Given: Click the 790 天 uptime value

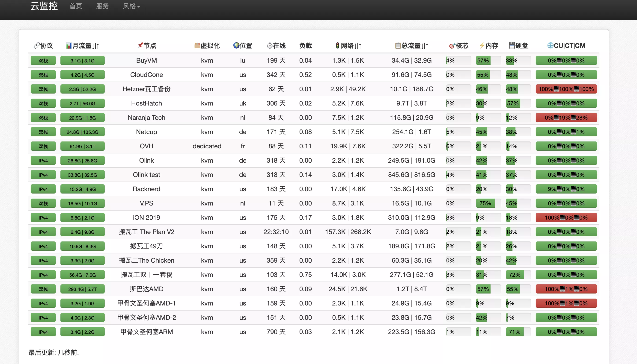Looking at the screenshot, I should point(276,332).
